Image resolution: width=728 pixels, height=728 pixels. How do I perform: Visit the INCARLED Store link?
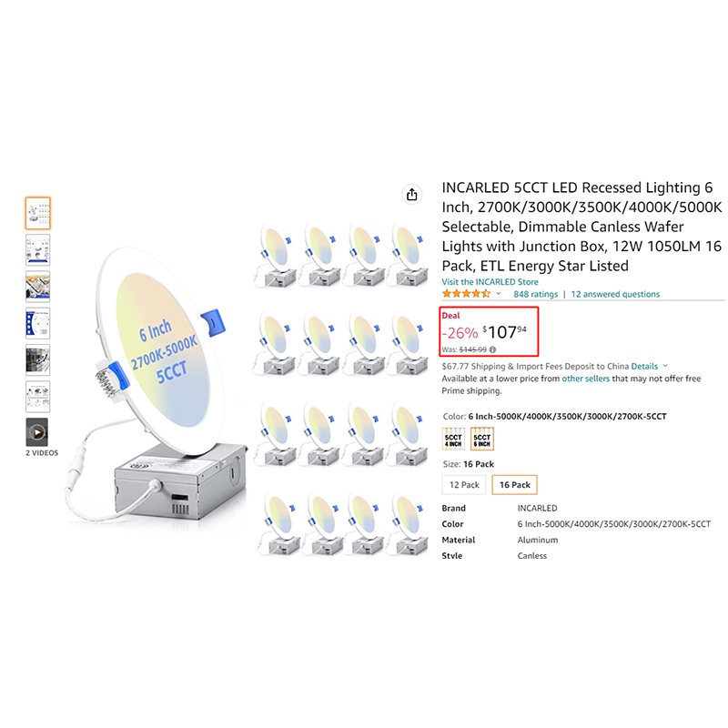point(490,282)
